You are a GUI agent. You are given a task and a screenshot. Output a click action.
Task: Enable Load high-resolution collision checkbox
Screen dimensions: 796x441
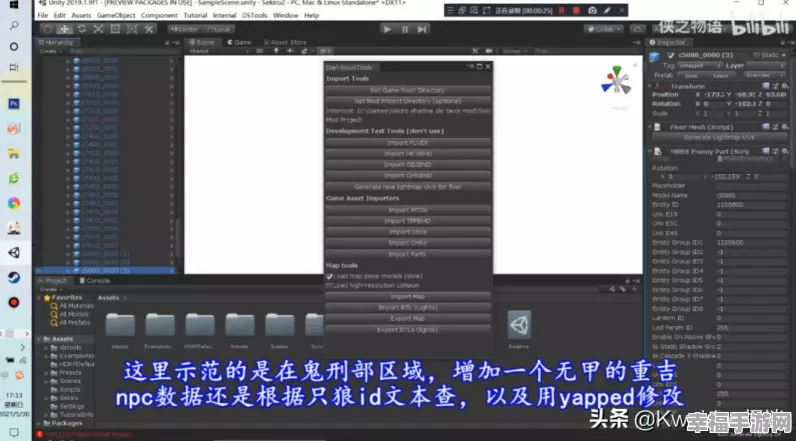coord(329,285)
